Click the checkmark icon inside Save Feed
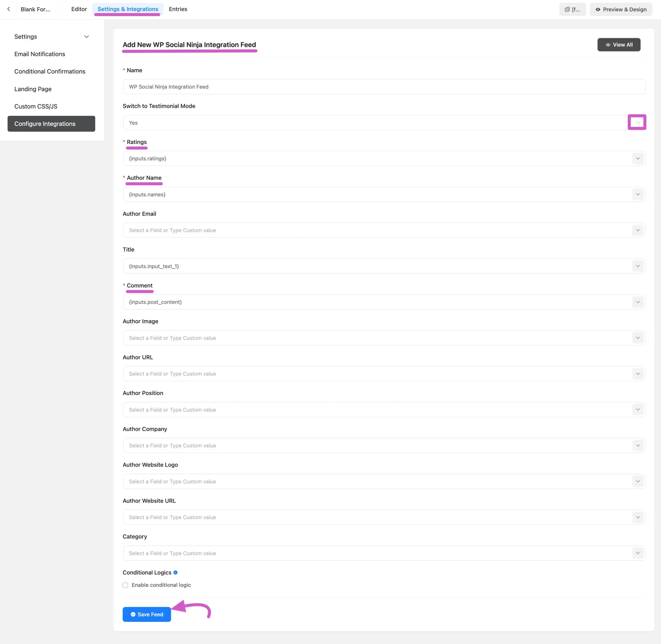Screen dimensions: 661x644 (x=133, y=614)
